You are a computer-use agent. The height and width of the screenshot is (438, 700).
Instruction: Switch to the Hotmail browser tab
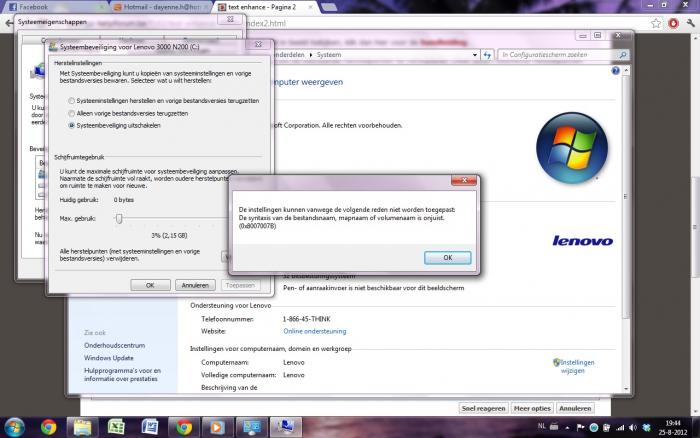pos(161,7)
